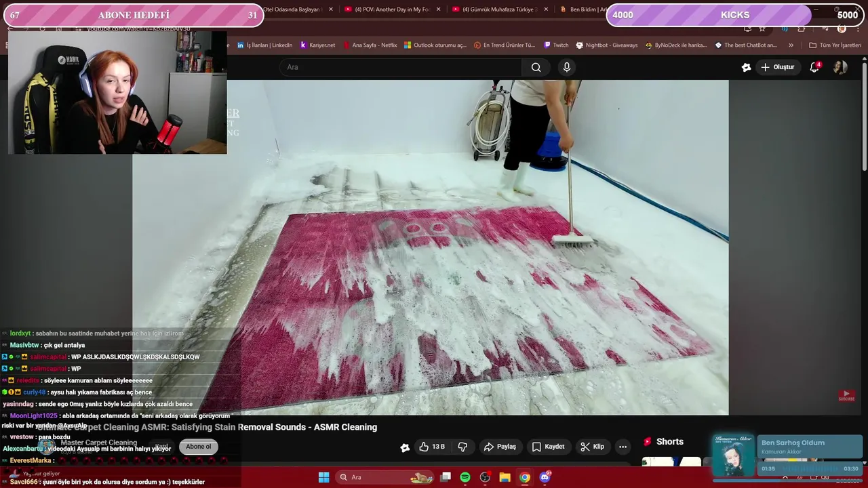868x488 pixels.
Task: Open Master Carpet Cleaning channel link
Action: [x=98, y=443]
